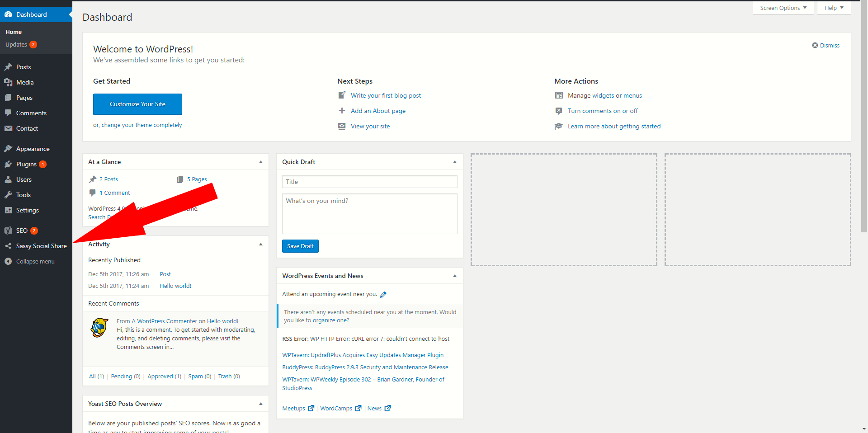868x433 pixels.
Task: Click the Save Draft button
Action: point(300,246)
